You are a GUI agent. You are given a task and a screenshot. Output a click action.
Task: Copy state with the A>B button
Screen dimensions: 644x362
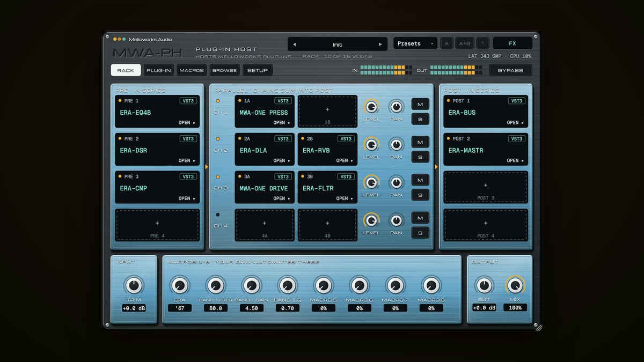pos(465,43)
